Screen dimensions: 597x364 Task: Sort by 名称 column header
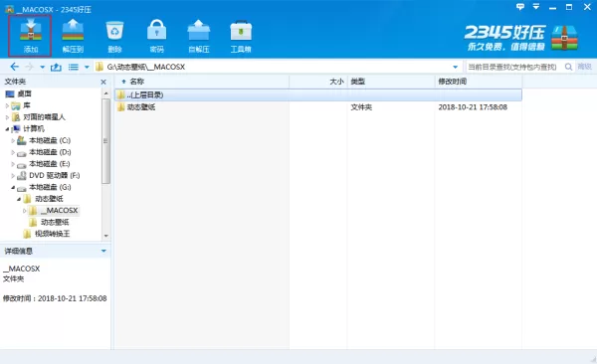pyautogui.click(x=202, y=82)
